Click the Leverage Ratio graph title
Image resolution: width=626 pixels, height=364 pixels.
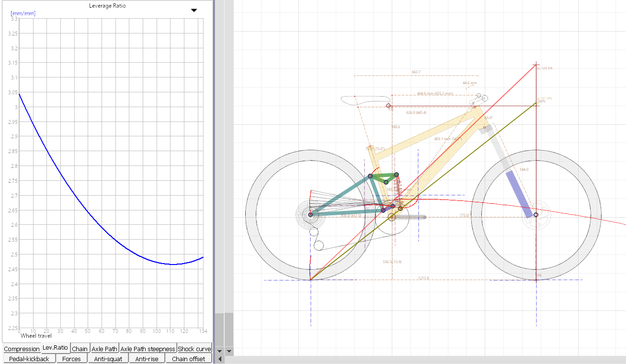[107, 6]
